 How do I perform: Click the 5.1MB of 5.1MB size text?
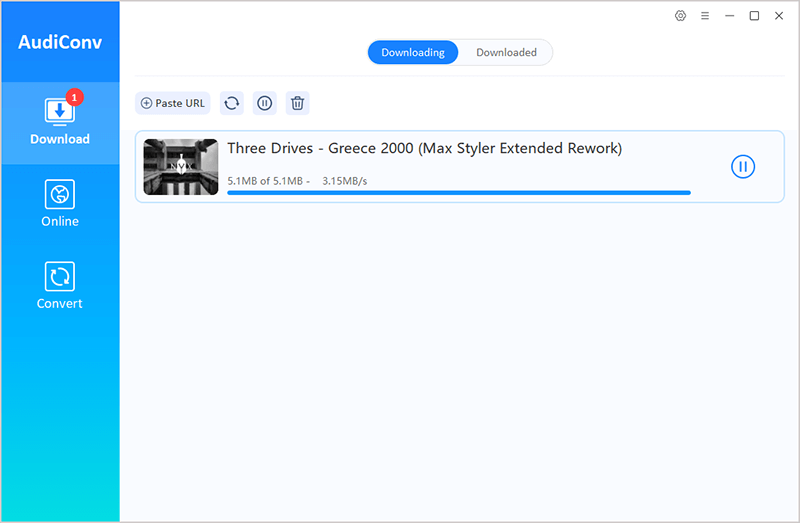(265, 181)
